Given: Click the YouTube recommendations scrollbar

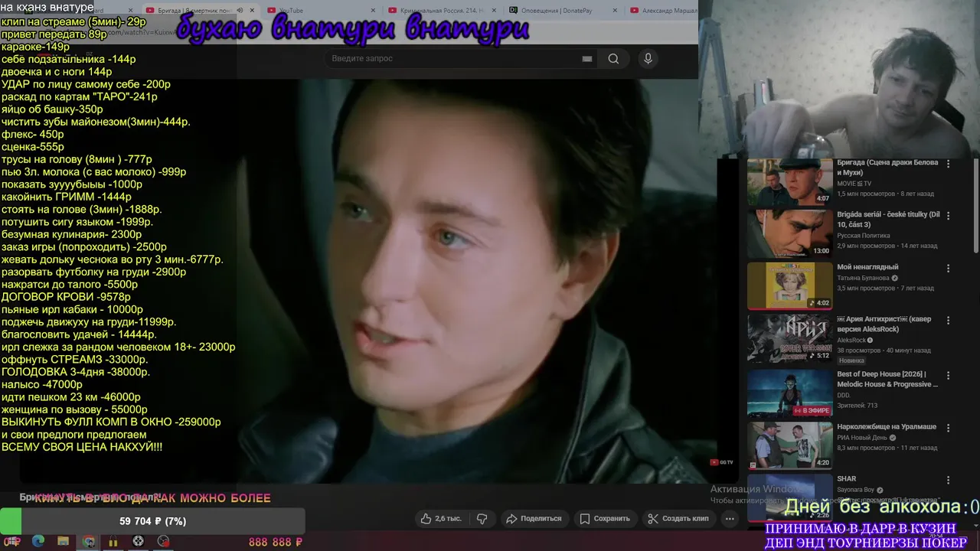Looking at the screenshot, I should [975, 207].
